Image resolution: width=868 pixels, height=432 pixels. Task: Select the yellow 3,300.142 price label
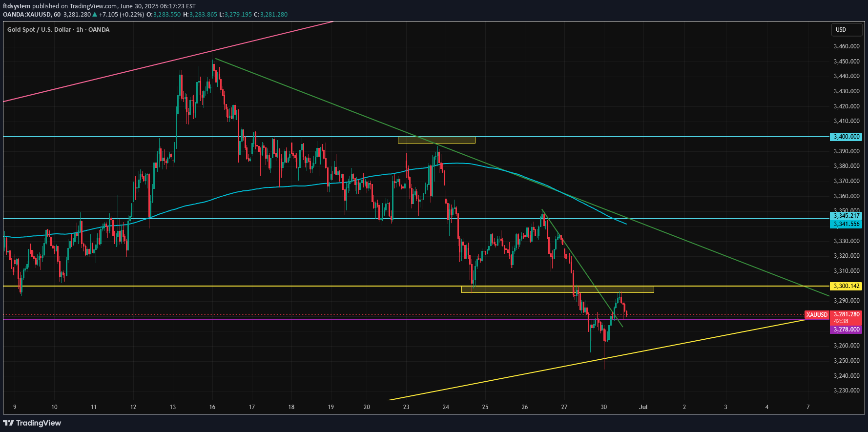point(846,286)
